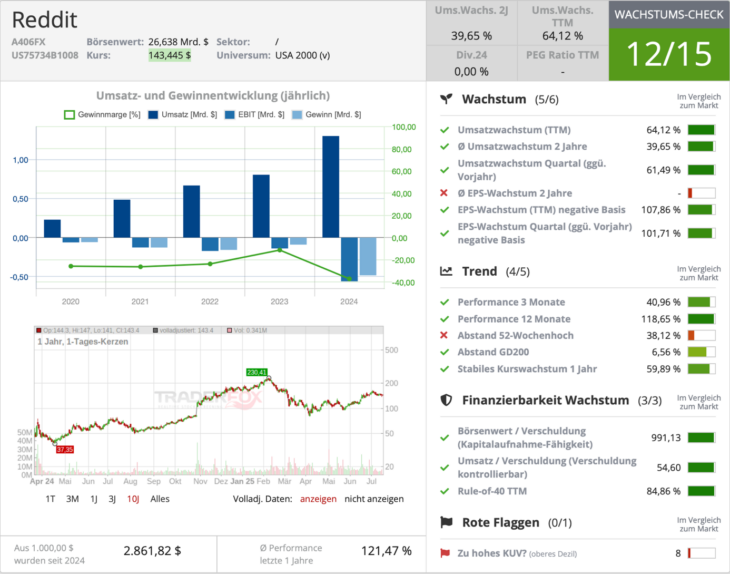Click the checkmark beside EPS-Wachstum (TTM) negative Basis
The width and height of the screenshot is (730, 574).
tap(445, 209)
